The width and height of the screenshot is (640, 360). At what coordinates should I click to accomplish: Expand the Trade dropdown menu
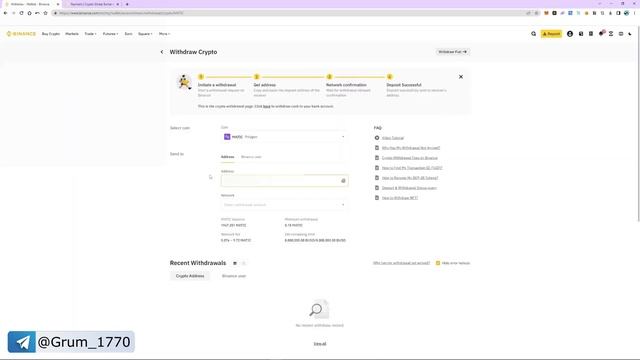[x=90, y=34]
